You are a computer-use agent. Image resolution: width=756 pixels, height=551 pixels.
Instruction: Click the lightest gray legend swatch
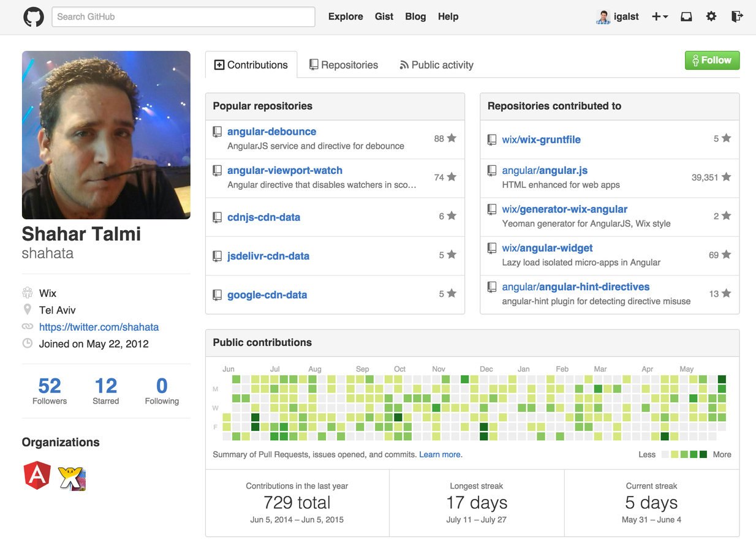(665, 454)
